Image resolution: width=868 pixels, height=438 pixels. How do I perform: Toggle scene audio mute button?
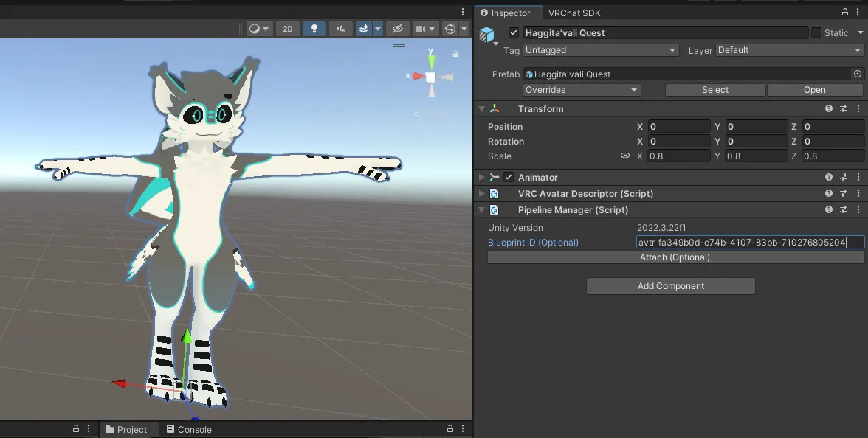coord(340,29)
